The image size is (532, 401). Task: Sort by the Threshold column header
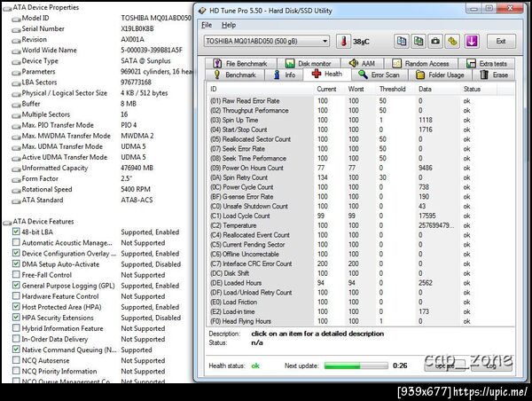[x=395, y=89]
